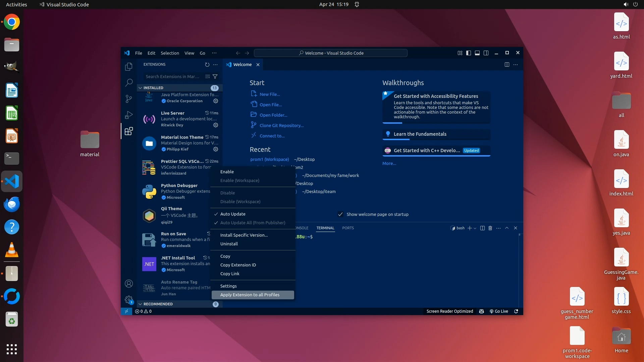The image size is (644, 362).
Task: Kill terminal with the trash icon
Action: click(x=490, y=228)
